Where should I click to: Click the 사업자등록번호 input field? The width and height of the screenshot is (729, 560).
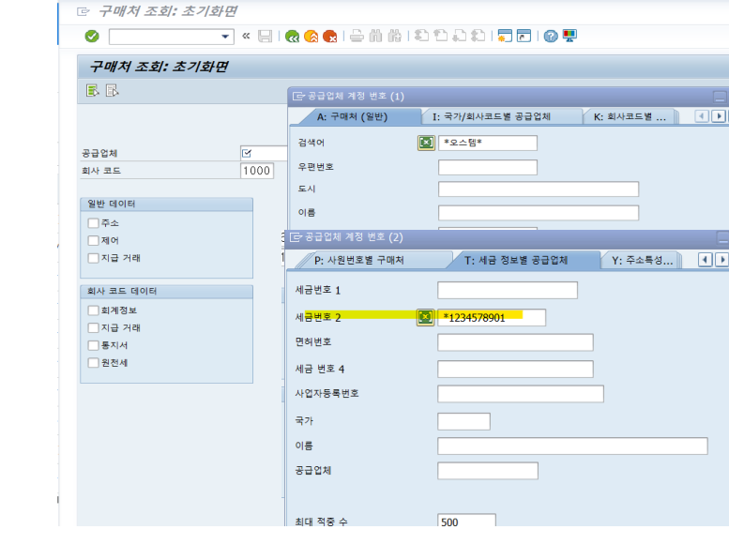521,394
